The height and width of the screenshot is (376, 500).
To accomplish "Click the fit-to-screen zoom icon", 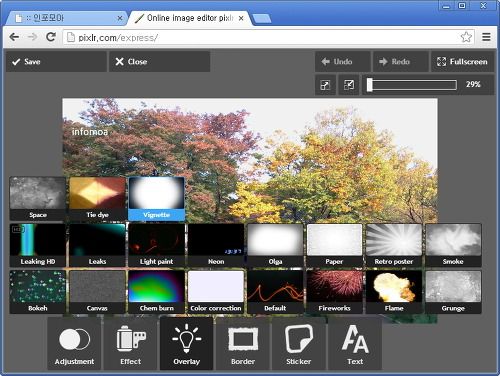I will (325, 85).
